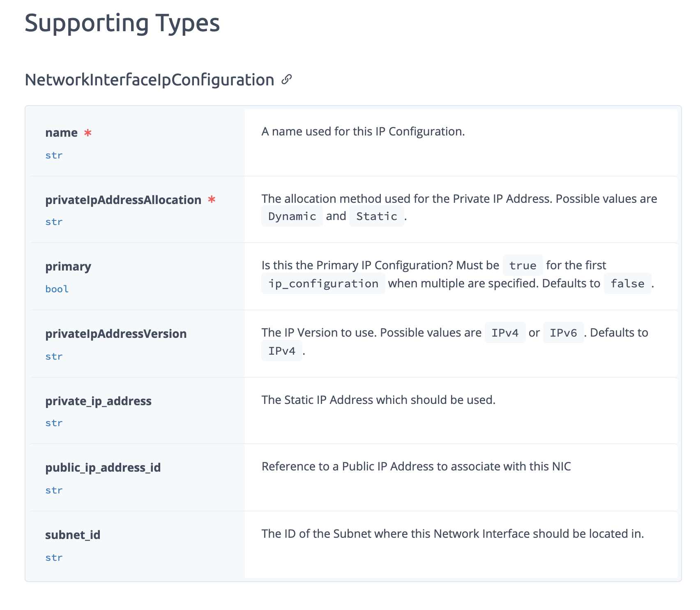
Task: Click the red asterisk beside privateIpAddressAllocation
Action: point(212,200)
